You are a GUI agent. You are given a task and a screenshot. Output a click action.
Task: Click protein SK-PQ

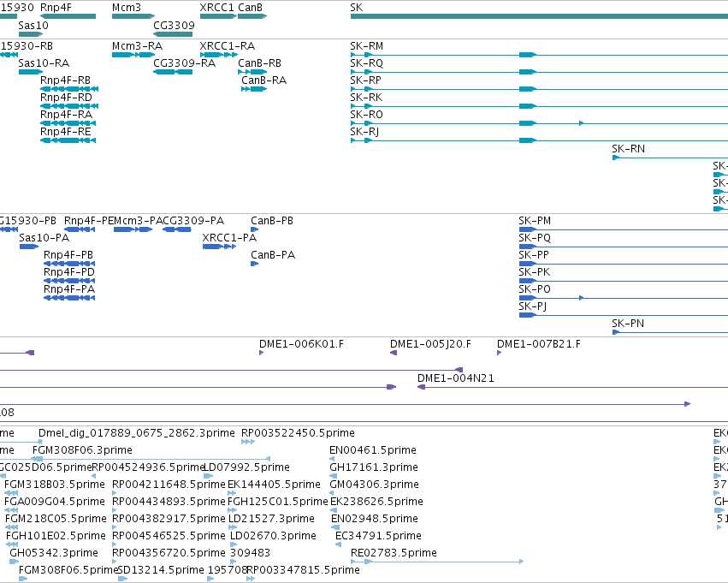click(x=623, y=247)
